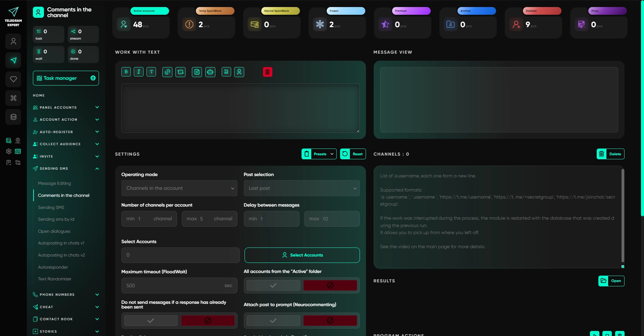Open the Operating mode dropdown
This screenshot has height=336, width=644.
pos(179,188)
